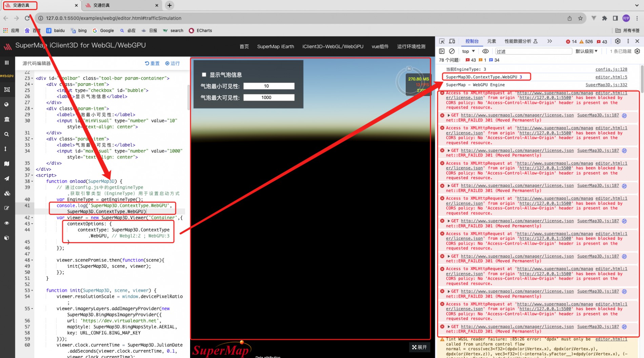Click the sidebar eye icon
The height and width of the screenshot is (358, 644).
(x=6, y=223)
